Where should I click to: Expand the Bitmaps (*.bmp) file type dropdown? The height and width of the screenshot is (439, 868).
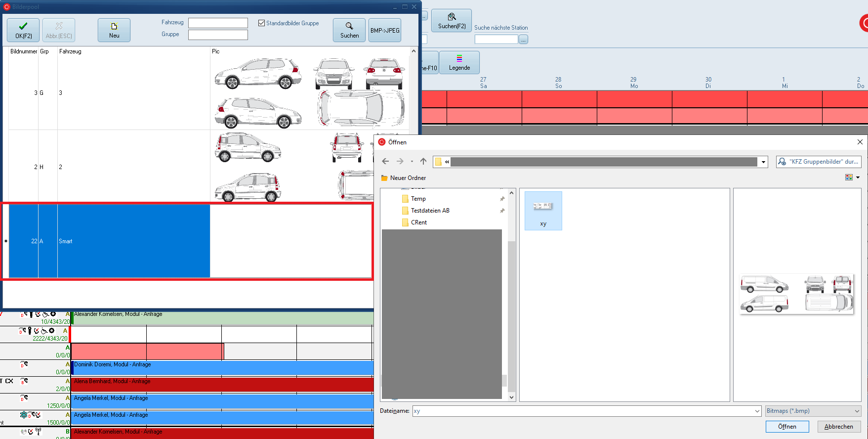tap(857, 411)
